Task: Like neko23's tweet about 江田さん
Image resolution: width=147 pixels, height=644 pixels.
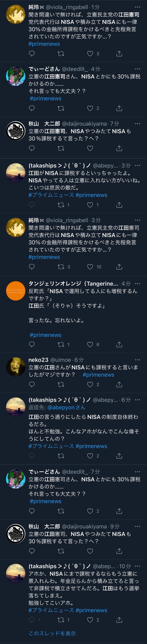Action: click(90, 384)
